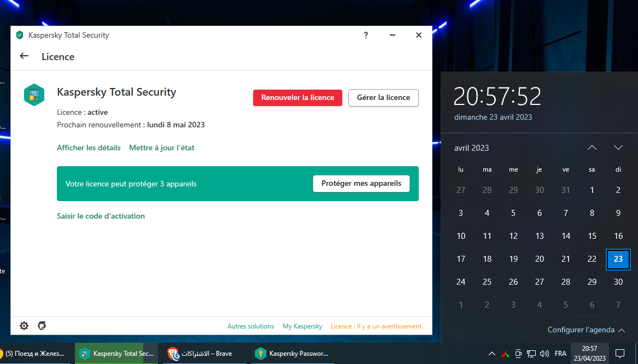Switch to Kaspersky Password Manager in taskbar
The image size is (638, 364).
(x=292, y=354)
